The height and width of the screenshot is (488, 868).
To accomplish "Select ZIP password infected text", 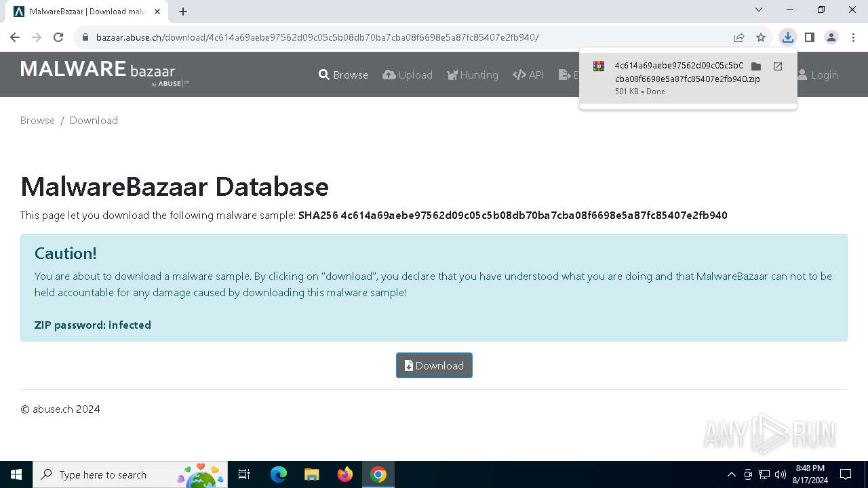I will [x=93, y=325].
